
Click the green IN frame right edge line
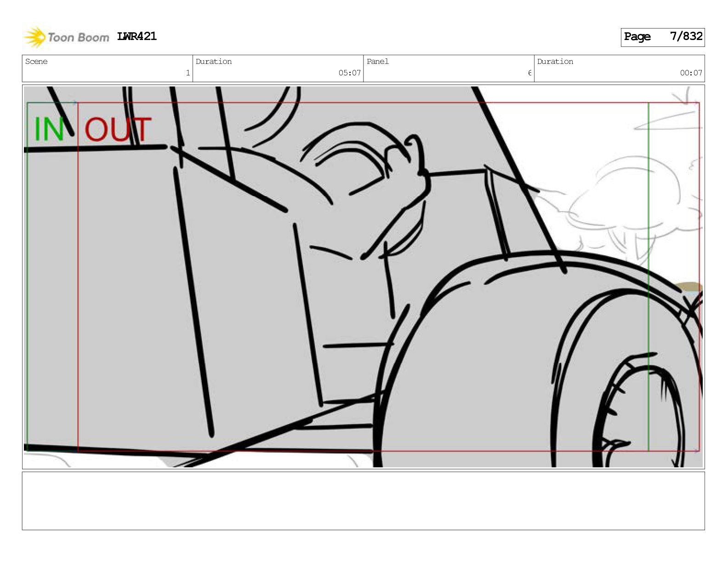click(x=648, y=276)
